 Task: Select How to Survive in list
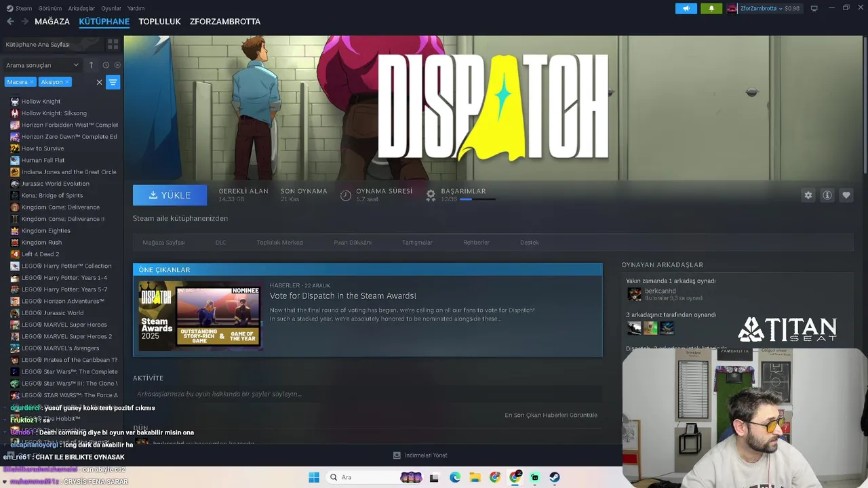tap(43, 148)
